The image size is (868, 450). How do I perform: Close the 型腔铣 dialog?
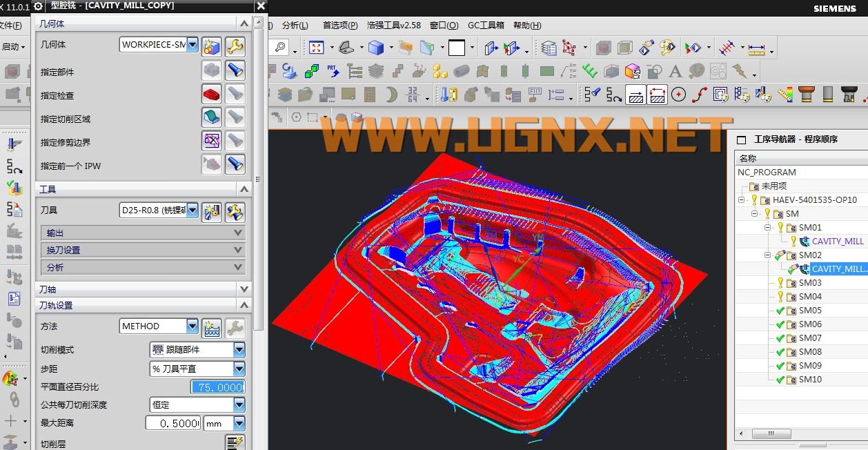pyautogui.click(x=260, y=6)
